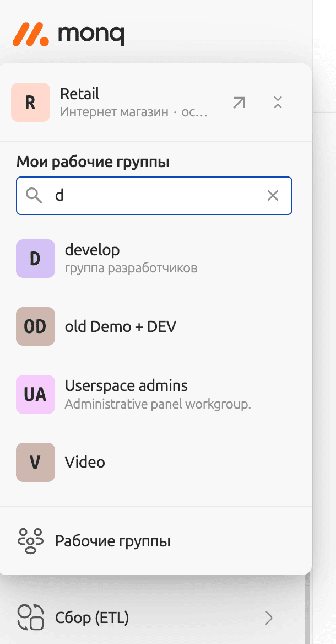The width and height of the screenshot is (336, 644).
Task: Collapse the workgroup switcher with double chevrons
Action: 278,103
